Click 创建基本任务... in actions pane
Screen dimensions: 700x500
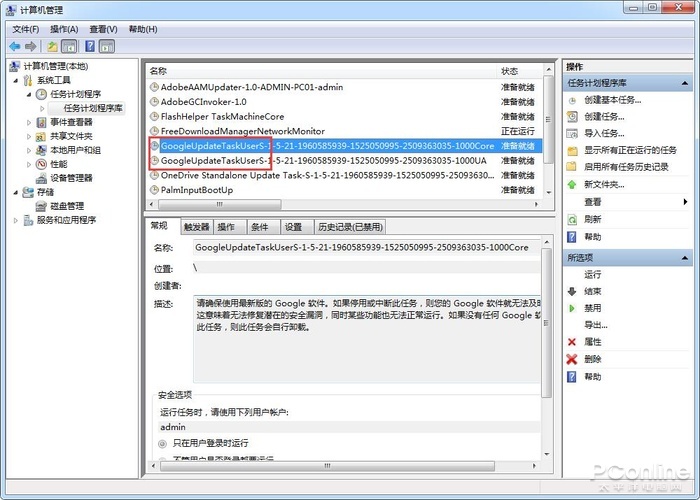[612, 100]
